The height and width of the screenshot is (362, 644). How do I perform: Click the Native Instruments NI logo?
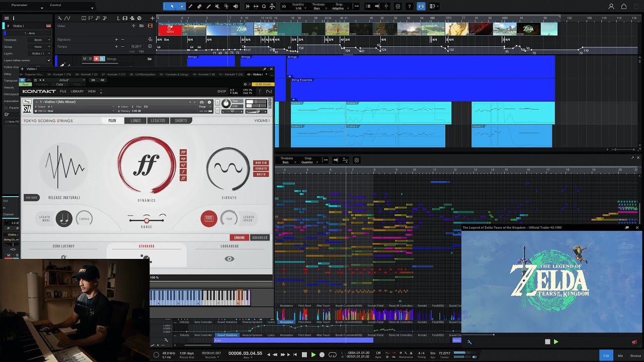(269, 92)
